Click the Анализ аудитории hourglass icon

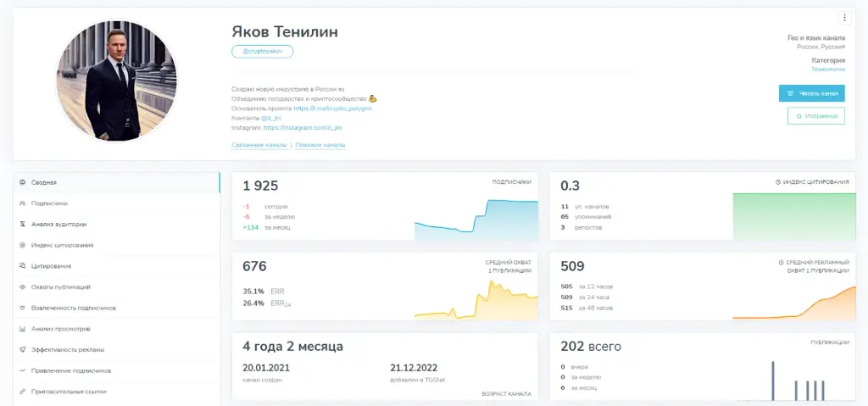point(23,225)
